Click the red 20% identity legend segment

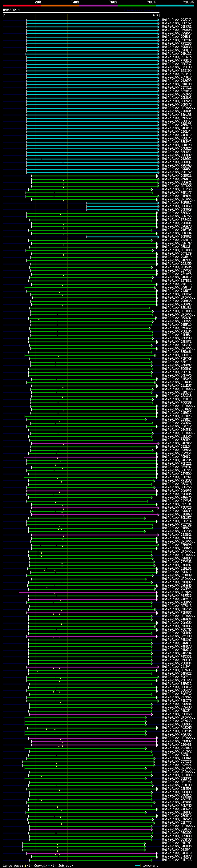coord(22,6)
